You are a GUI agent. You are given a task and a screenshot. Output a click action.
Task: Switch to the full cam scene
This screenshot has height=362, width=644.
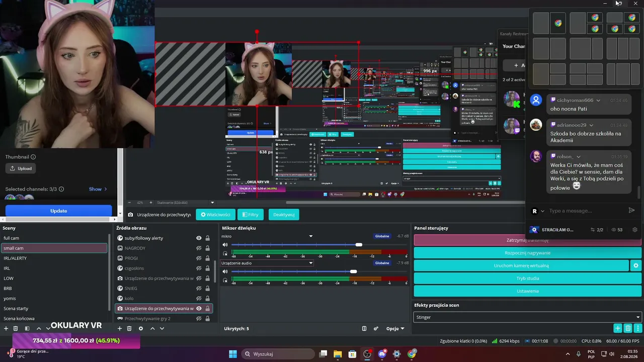pos(54,238)
